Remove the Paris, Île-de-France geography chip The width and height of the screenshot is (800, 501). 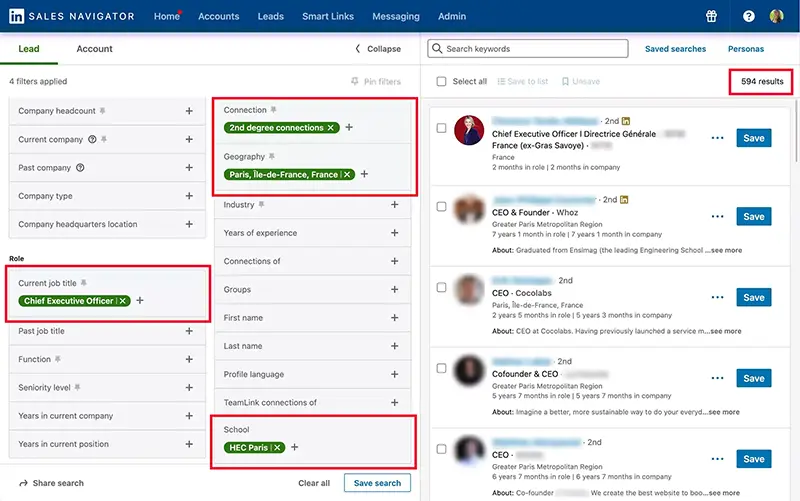(x=347, y=174)
